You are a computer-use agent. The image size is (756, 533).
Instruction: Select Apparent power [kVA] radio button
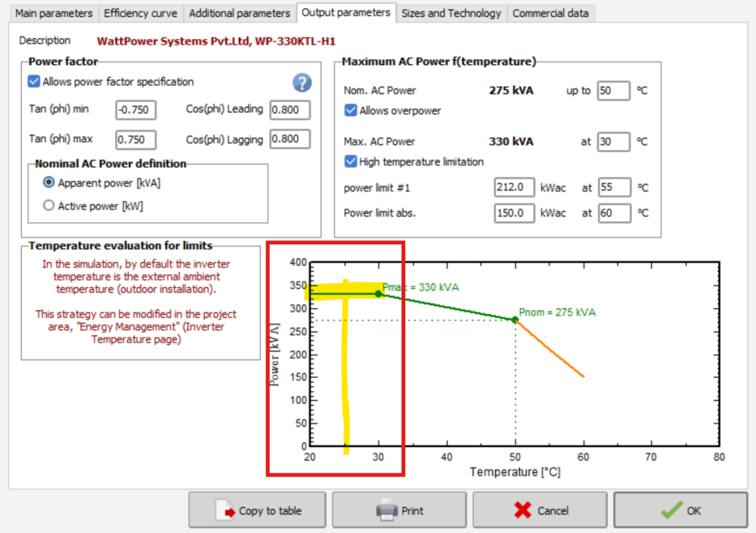(49, 183)
